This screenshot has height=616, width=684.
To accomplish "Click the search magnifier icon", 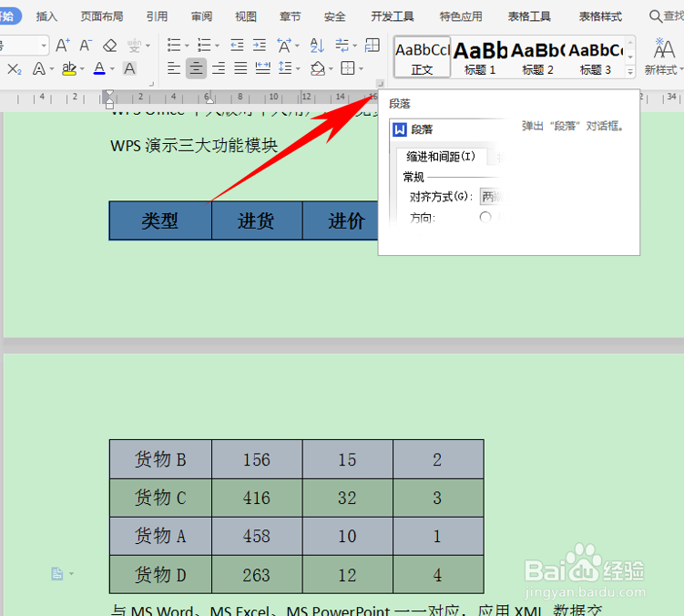I will 655,16.
